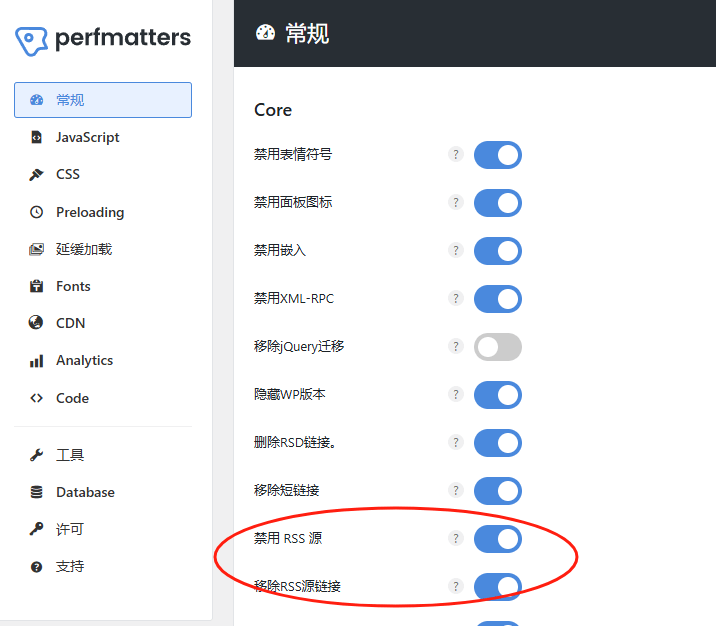The height and width of the screenshot is (626, 716).
Task: Click the 禁用XML-RPC option label
Action: [294, 298]
